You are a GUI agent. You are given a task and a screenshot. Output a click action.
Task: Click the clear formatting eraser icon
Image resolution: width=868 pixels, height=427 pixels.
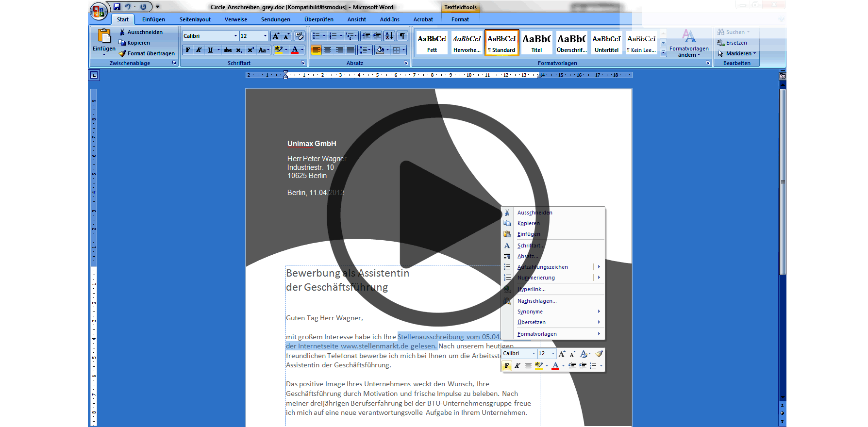pyautogui.click(x=300, y=36)
